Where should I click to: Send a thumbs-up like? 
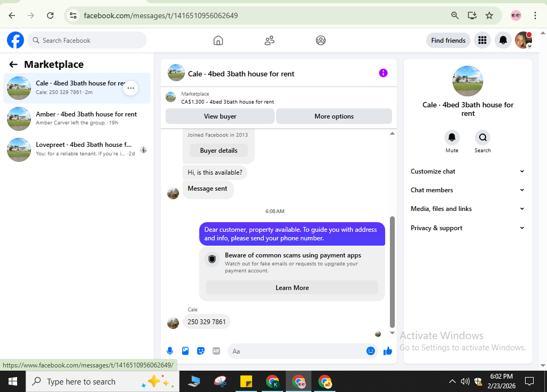388,351
